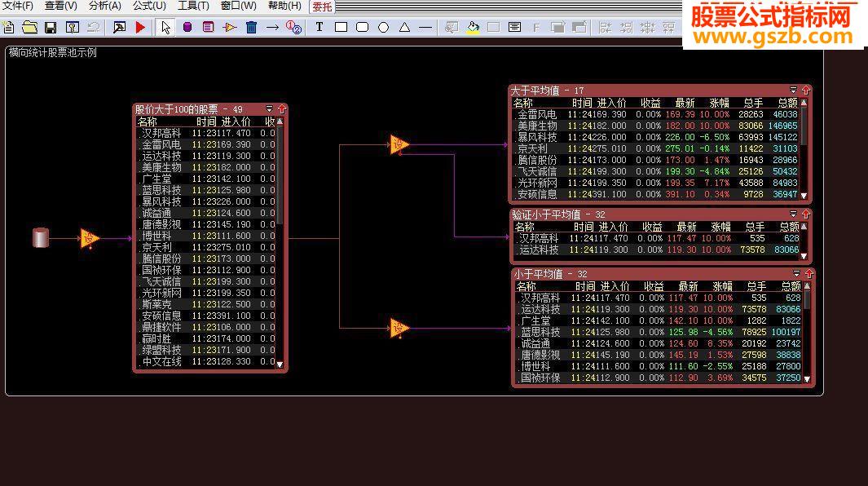This screenshot has height=486, width=868.
Task: Select 安硕信息 row in 大于平均值 list
Action: (x=656, y=195)
